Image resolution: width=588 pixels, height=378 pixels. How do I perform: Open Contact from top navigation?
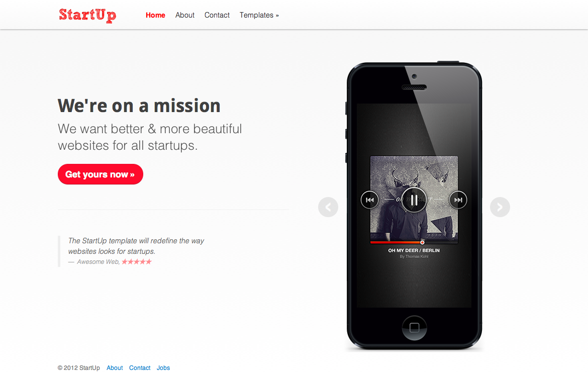point(217,15)
